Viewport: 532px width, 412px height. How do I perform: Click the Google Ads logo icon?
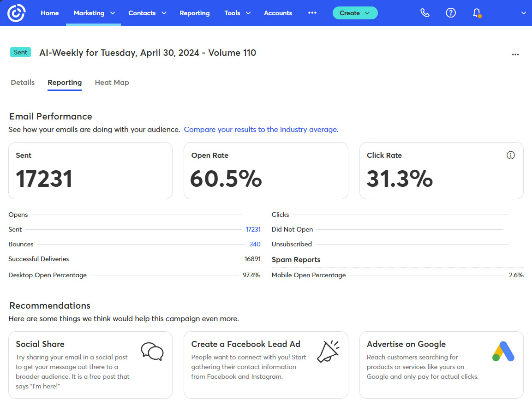[x=503, y=352]
